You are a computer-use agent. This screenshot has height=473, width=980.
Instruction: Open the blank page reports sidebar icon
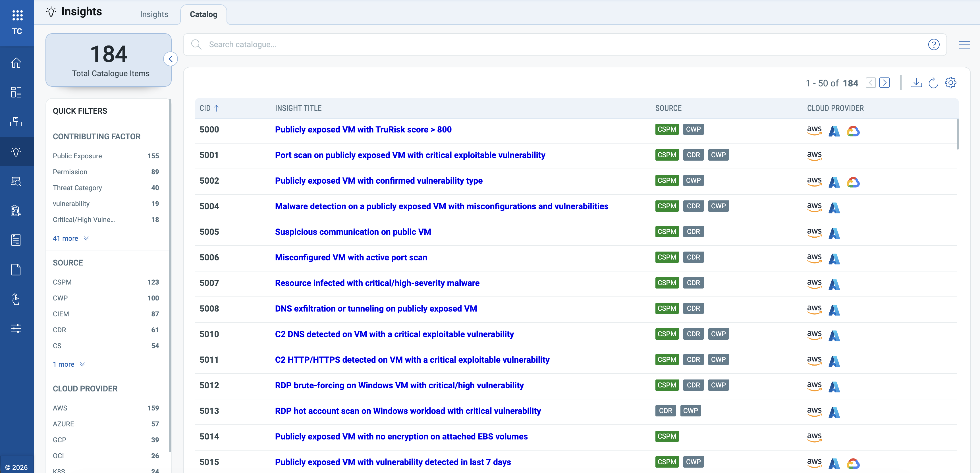click(16, 270)
